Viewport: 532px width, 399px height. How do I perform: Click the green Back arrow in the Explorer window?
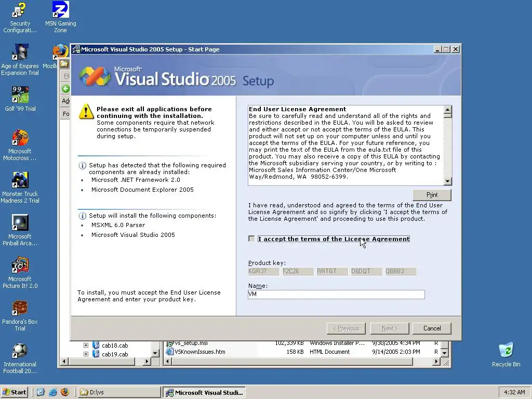(65, 89)
